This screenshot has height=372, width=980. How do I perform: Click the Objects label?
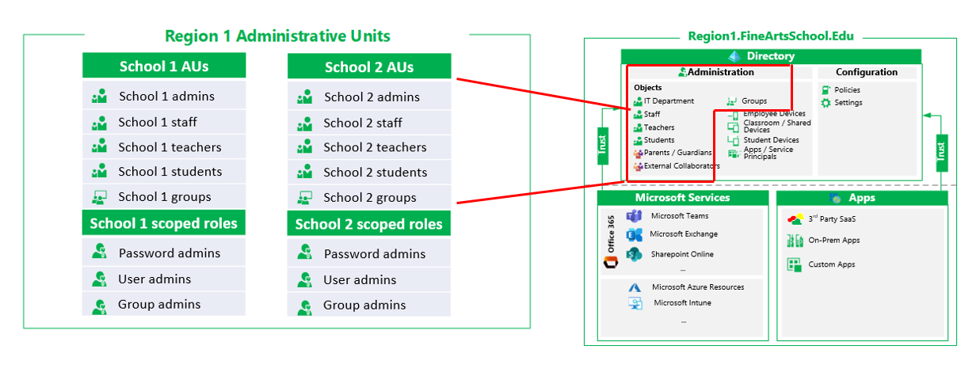pyautogui.click(x=648, y=88)
